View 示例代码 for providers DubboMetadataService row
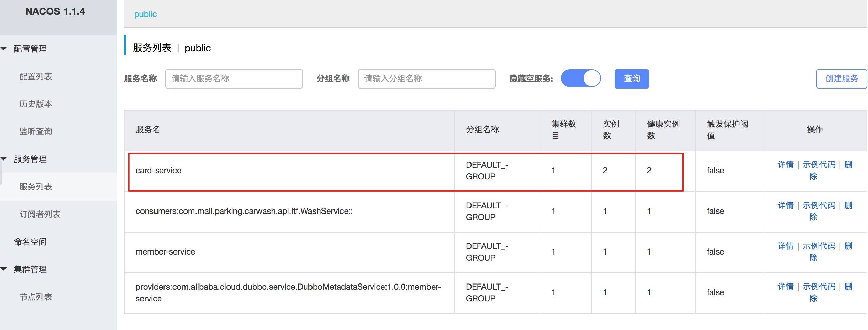The height and width of the screenshot is (330, 868). point(819,287)
